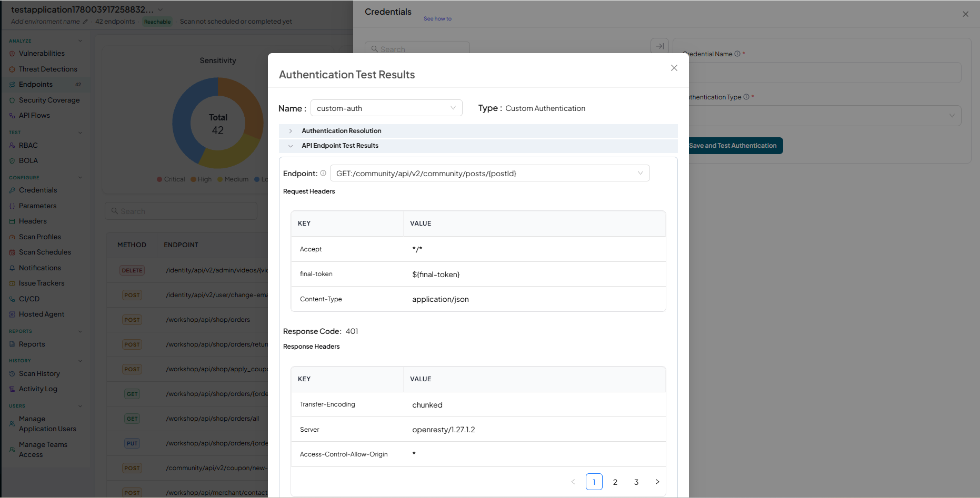Close the Credentials side panel
Screen dimensions: 980x498
pos(965,14)
